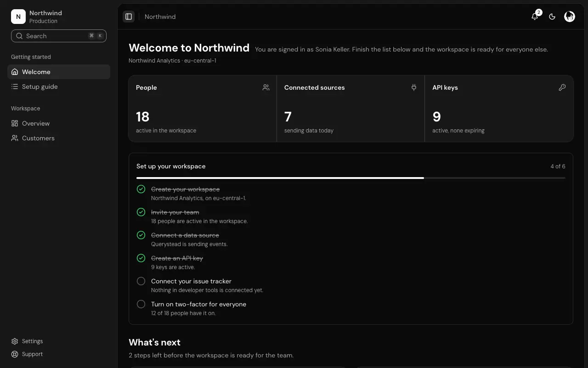Image resolution: width=588 pixels, height=368 pixels.
Task: Switch theme with the moon icon
Action: pyautogui.click(x=552, y=17)
